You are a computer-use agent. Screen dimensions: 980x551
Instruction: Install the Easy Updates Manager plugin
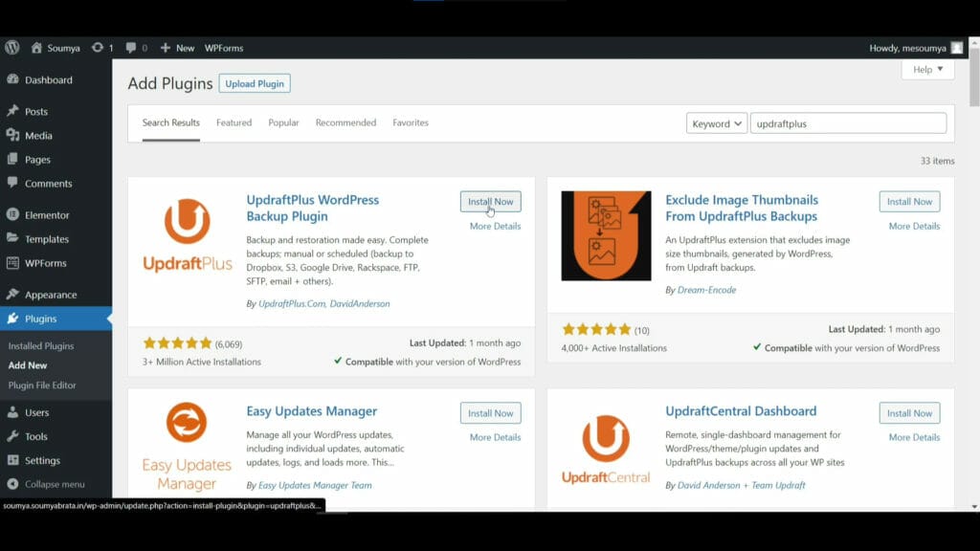(491, 413)
